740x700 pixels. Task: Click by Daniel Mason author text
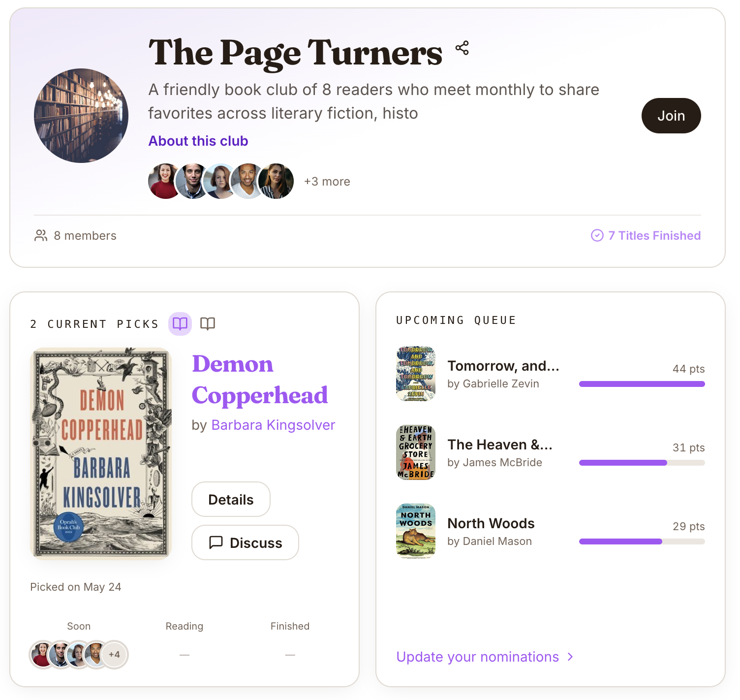coord(490,541)
